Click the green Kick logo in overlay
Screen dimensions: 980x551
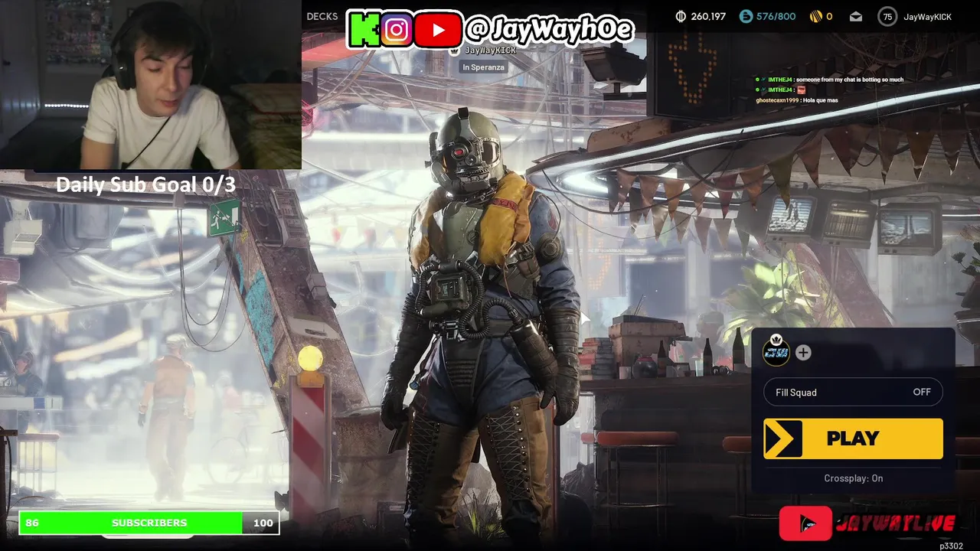click(x=364, y=30)
